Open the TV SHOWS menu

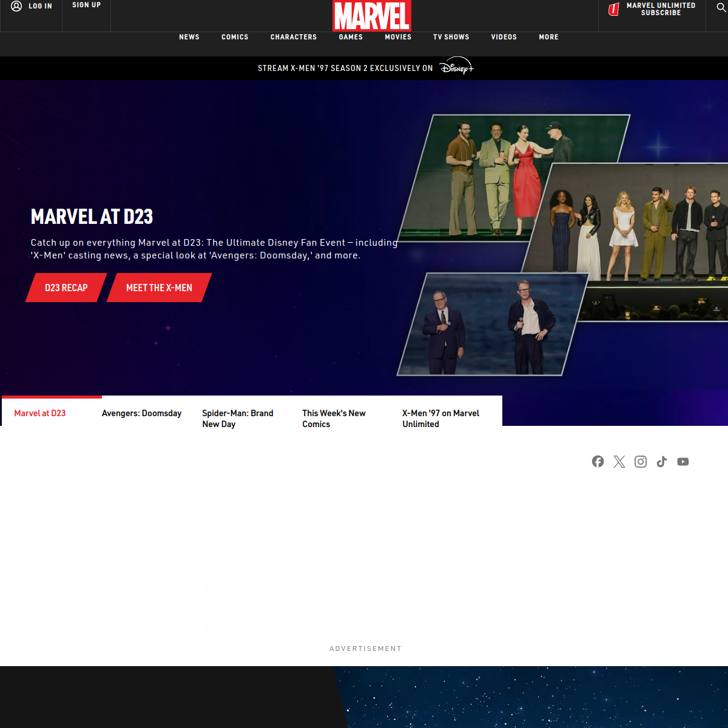(x=451, y=37)
